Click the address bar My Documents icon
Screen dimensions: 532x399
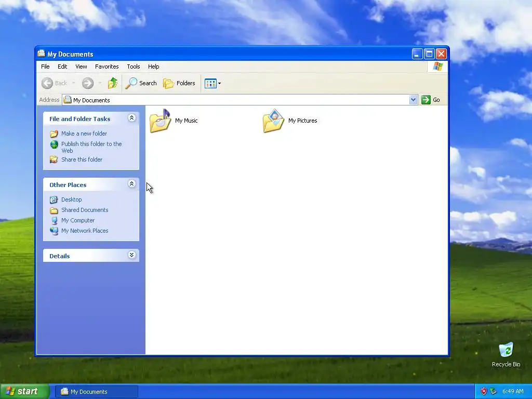[x=68, y=100]
